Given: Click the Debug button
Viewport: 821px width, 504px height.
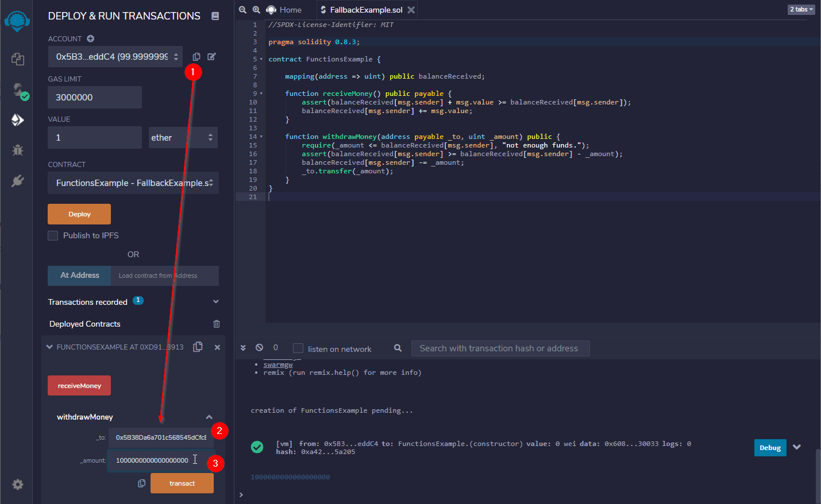Looking at the screenshot, I should tap(770, 448).
